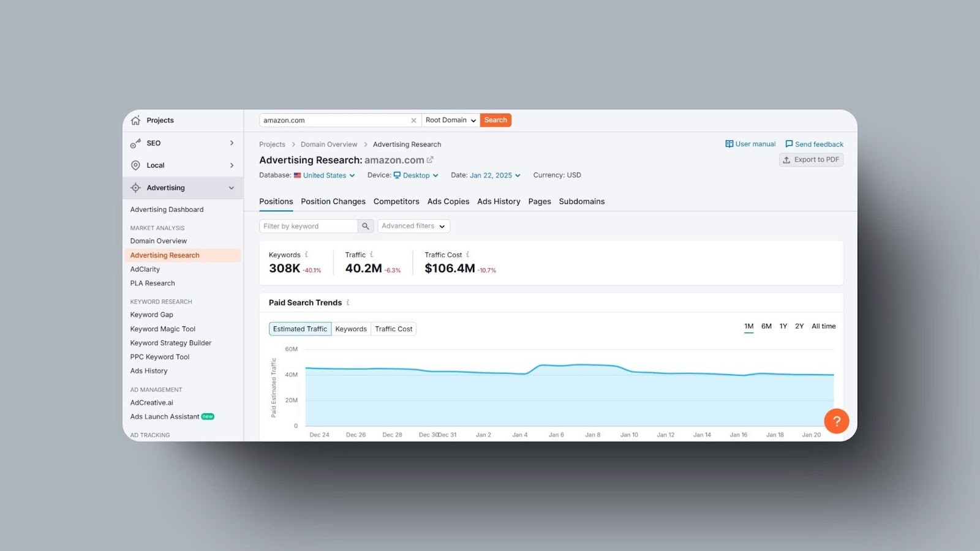Click the orange Search button
Viewport: 980px width, 551px height.
pyautogui.click(x=496, y=120)
